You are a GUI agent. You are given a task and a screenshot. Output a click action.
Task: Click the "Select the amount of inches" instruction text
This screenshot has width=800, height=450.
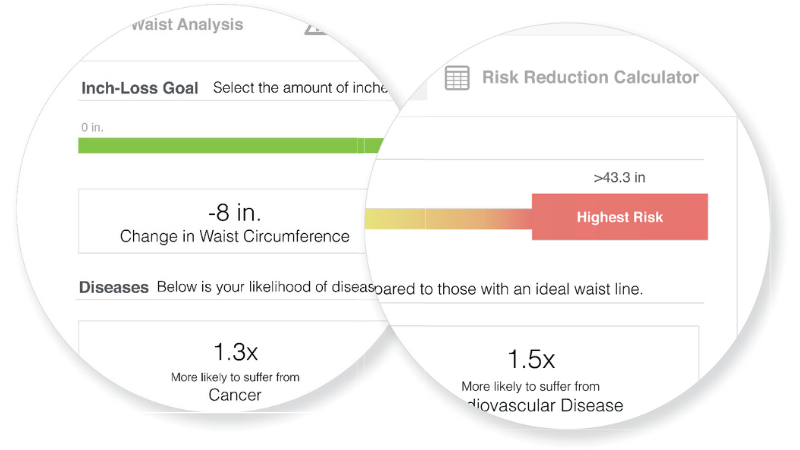pos(300,88)
